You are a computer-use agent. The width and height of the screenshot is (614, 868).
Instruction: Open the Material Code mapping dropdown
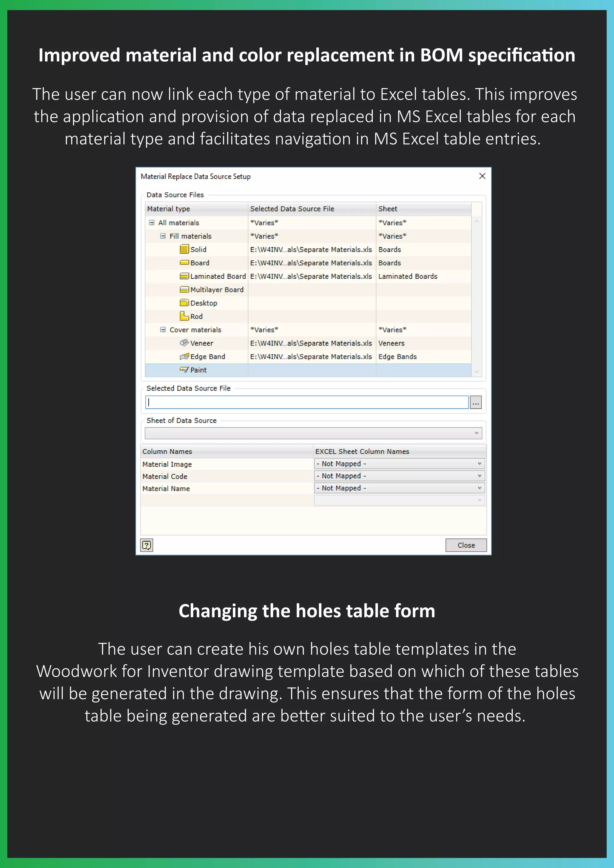[399, 476]
